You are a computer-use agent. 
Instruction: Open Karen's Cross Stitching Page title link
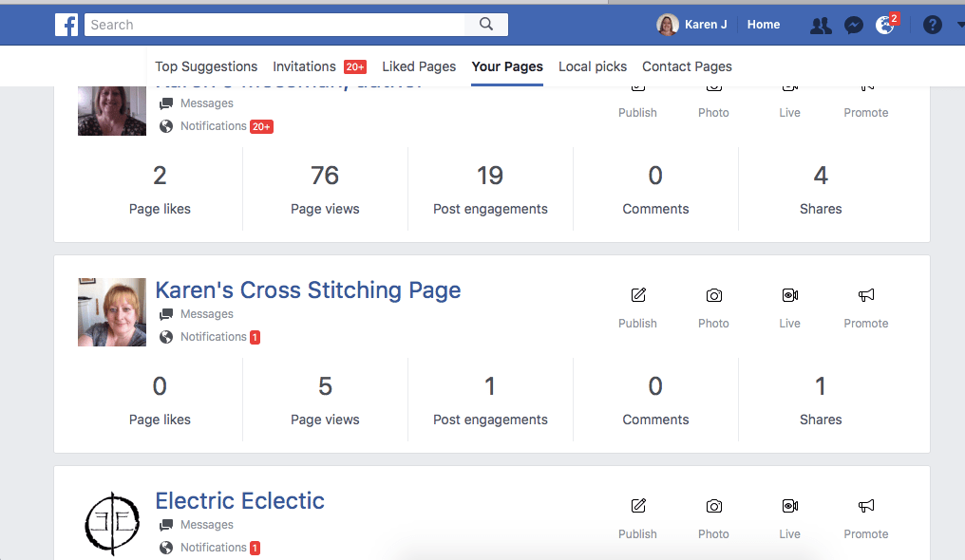pyautogui.click(x=308, y=290)
